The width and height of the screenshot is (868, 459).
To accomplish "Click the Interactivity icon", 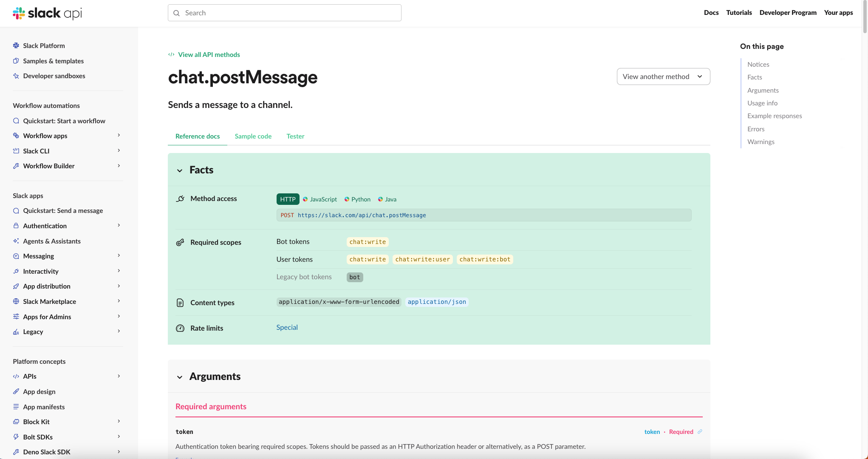I will (16, 271).
